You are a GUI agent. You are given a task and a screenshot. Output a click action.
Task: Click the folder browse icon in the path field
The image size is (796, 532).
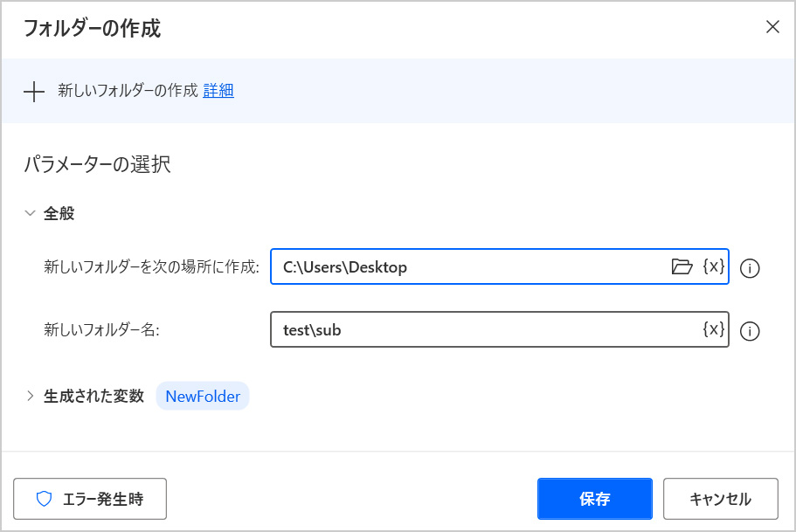click(682, 267)
